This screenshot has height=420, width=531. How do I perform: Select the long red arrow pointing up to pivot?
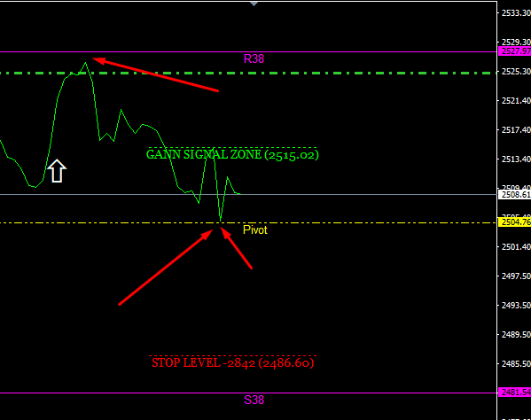click(x=166, y=267)
